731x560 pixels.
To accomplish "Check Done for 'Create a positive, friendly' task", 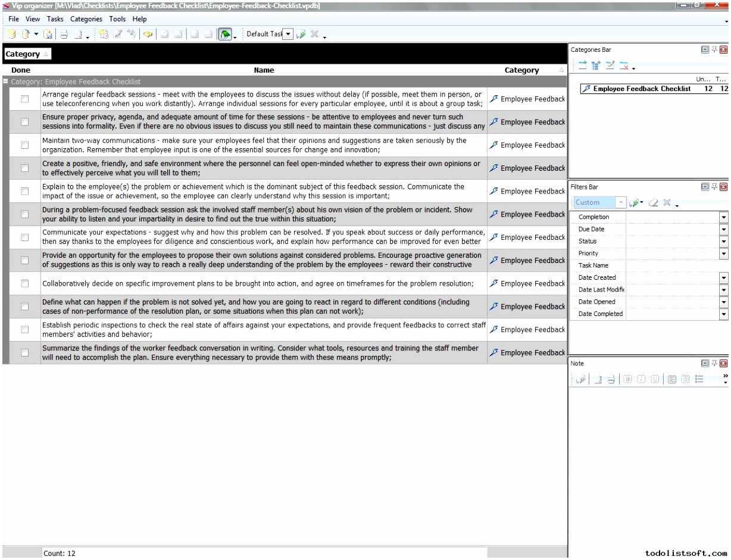I will (24, 168).
